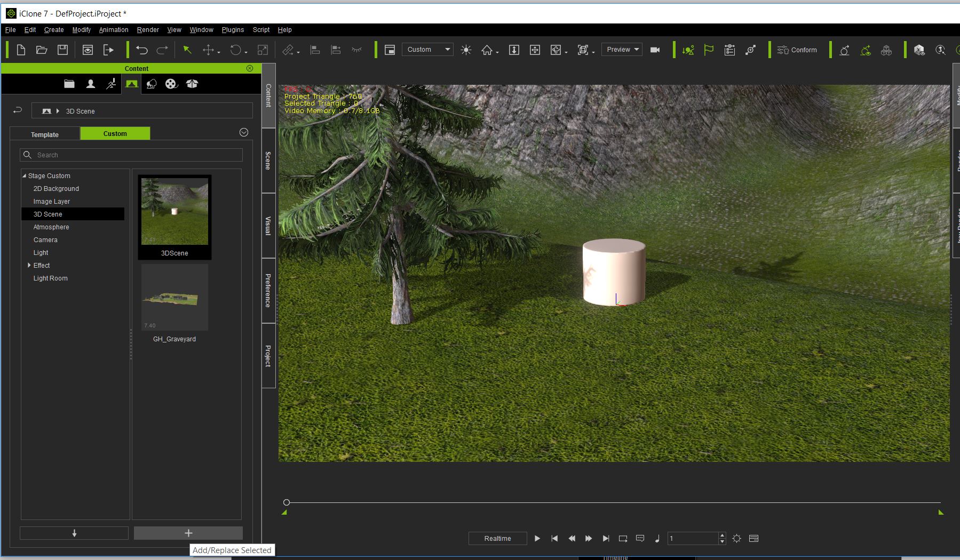Screen dimensions: 960x560
Task: Click the Home camera view icon
Action: (487, 50)
